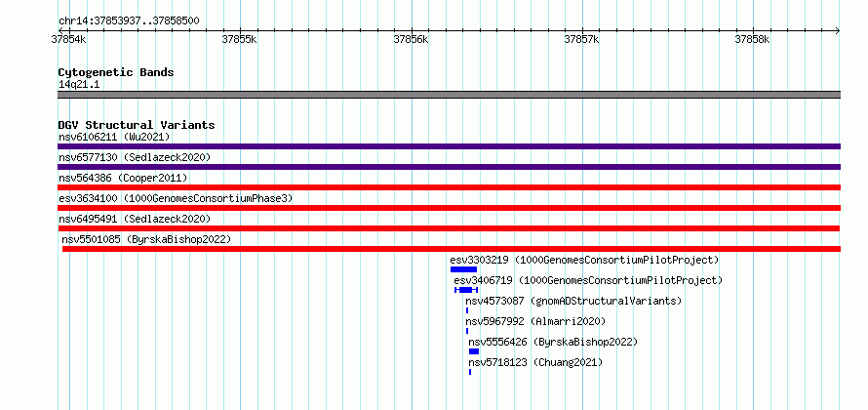Click the 37856k ruler tick label
The image size is (868, 410).
tap(412, 39)
